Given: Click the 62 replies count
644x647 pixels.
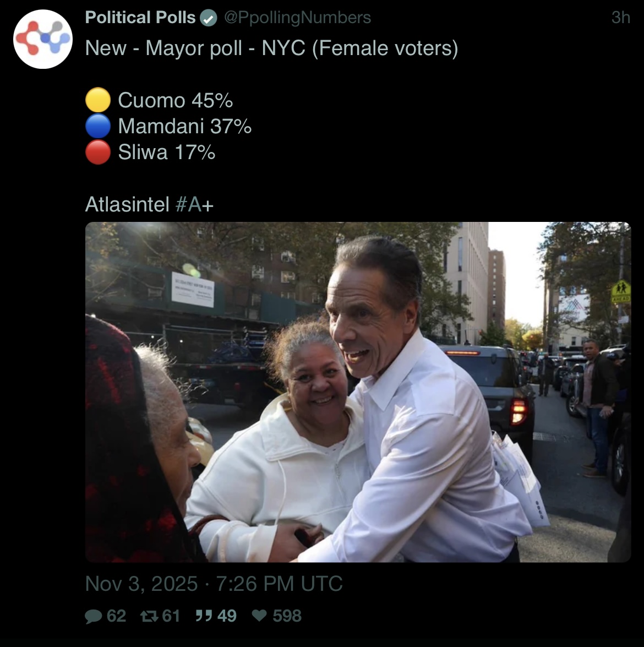Looking at the screenshot, I should [x=116, y=616].
